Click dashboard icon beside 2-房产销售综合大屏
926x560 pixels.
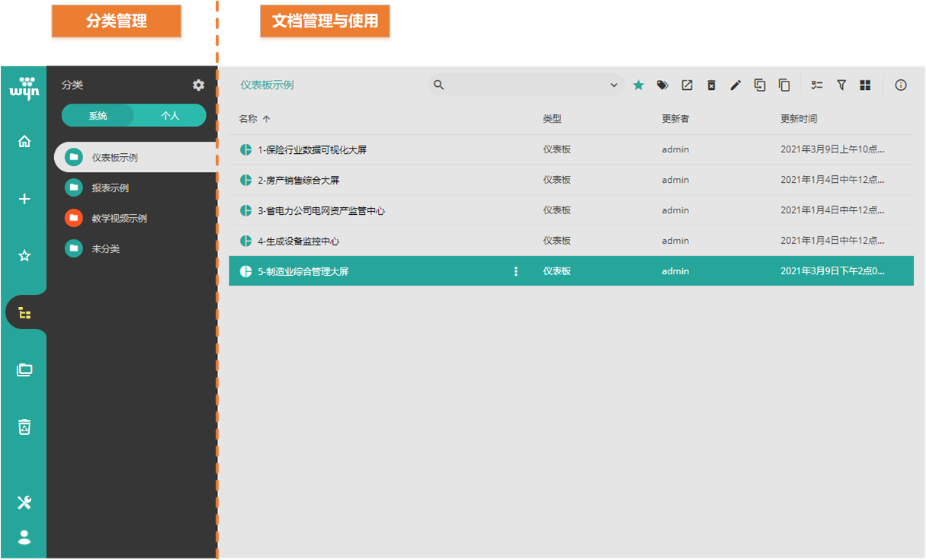(245, 181)
